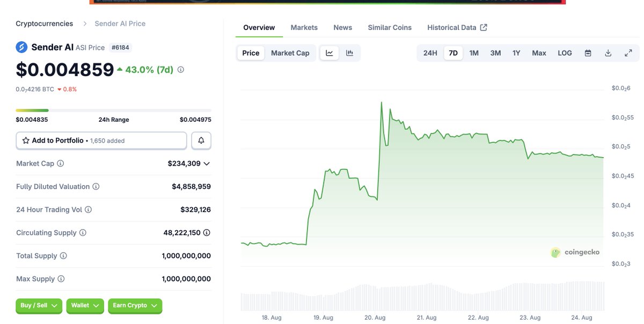This screenshot has width=644, height=324.
Task: Set chart range to 1M
Action: 474,53
